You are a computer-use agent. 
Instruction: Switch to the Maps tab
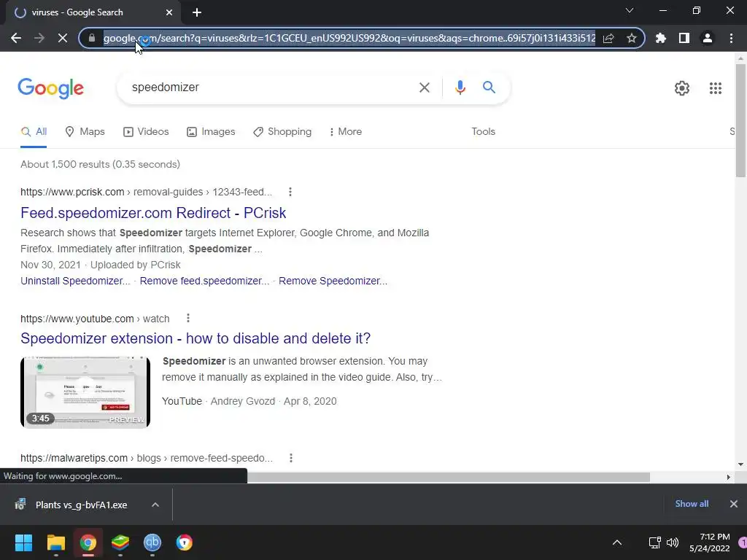85,132
